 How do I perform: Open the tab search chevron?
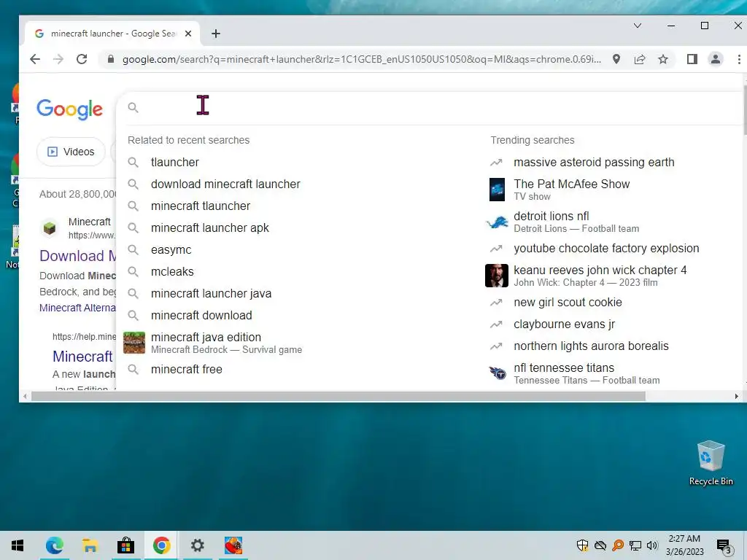coord(638,26)
